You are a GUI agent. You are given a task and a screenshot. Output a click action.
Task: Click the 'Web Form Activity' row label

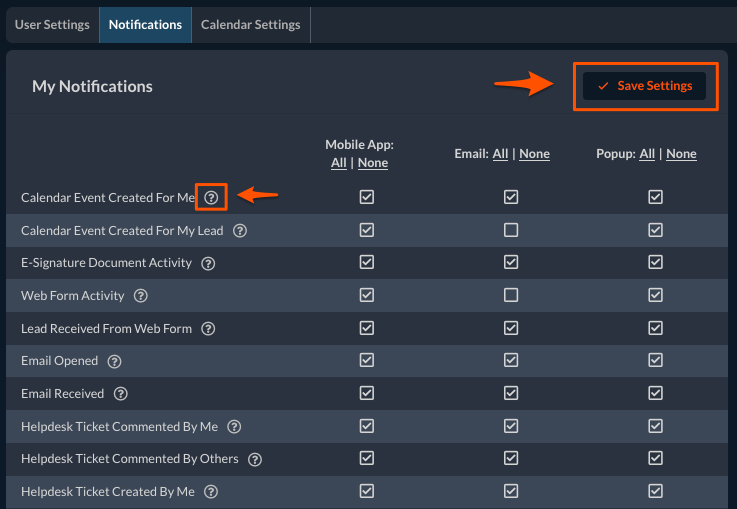pyautogui.click(x=73, y=296)
